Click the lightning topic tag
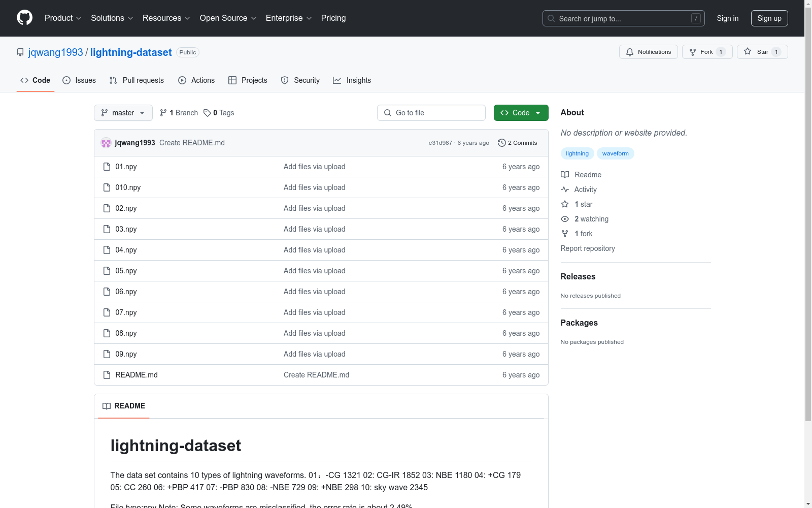Screen dimensions: 812x508 click(577, 153)
